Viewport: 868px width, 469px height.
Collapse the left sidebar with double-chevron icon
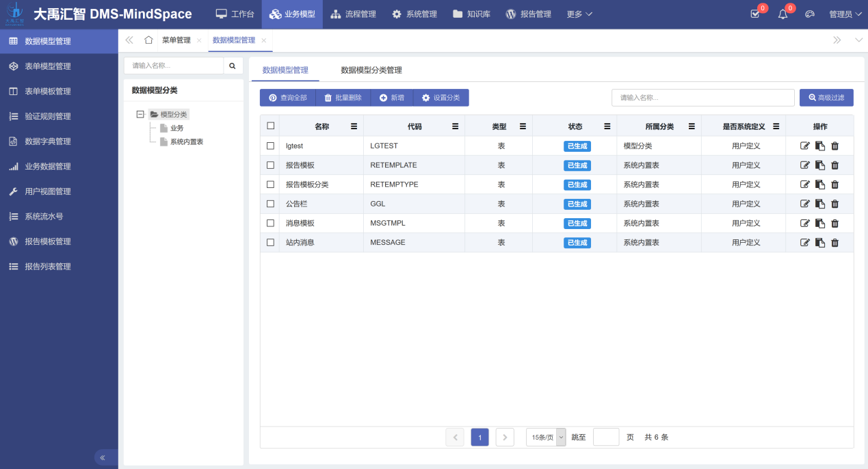click(x=103, y=457)
